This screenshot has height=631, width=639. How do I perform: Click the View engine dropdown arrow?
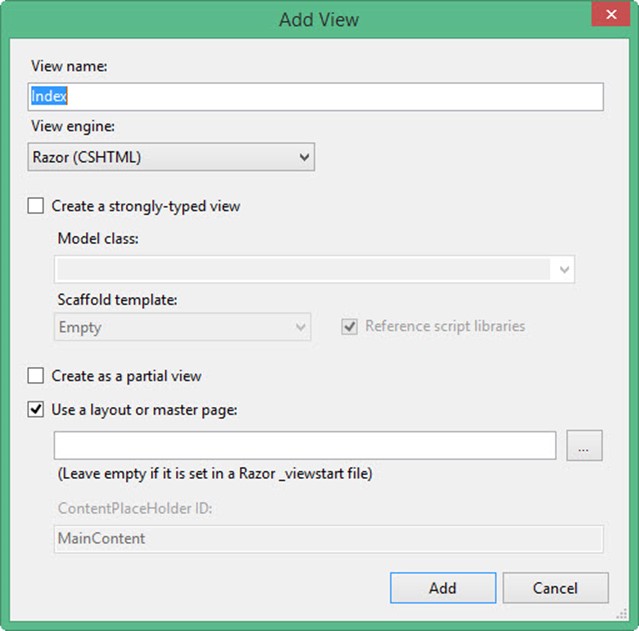(x=304, y=157)
